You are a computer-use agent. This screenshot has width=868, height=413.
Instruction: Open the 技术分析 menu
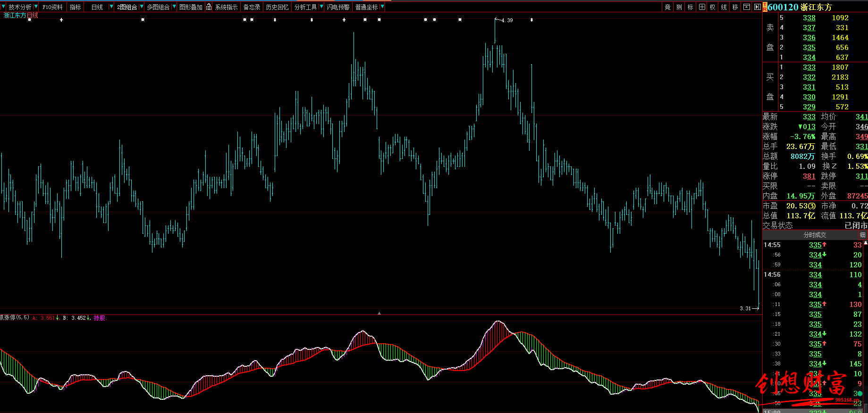[20, 7]
